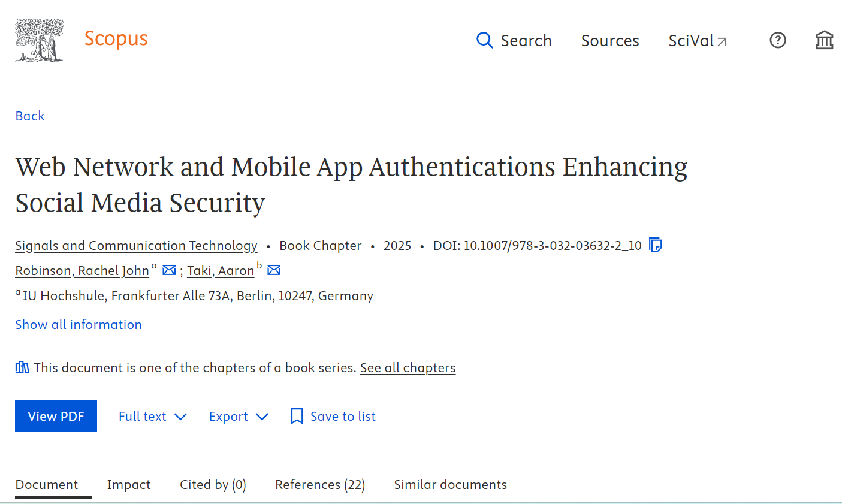Click the Elsevier tree logo

click(40, 40)
